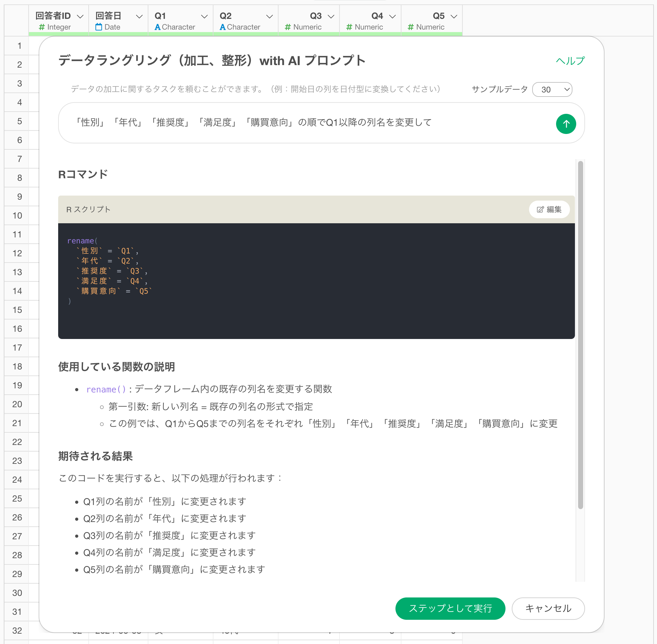Screen dimensions: 657x644
Task: Click the Integer hash icon under 回答者ID
Action: pos(41,27)
